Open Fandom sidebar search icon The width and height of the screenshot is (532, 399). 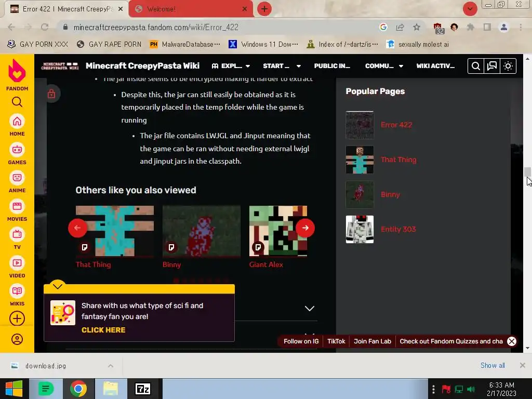17,102
